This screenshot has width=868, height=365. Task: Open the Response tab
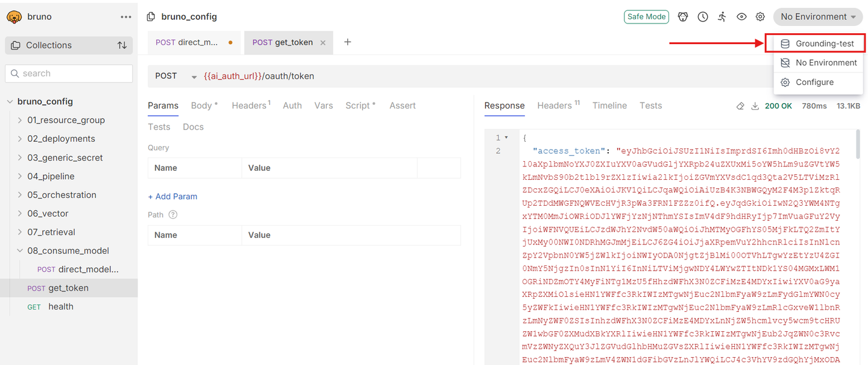pyautogui.click(x=505, y=106)
